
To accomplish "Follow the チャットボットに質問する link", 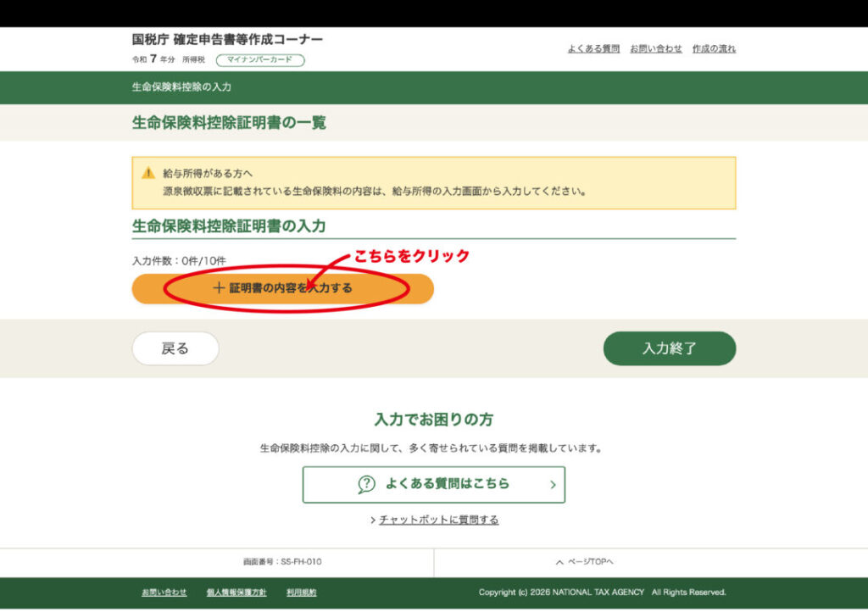I will pyautogui.click(x=438, y=520).
